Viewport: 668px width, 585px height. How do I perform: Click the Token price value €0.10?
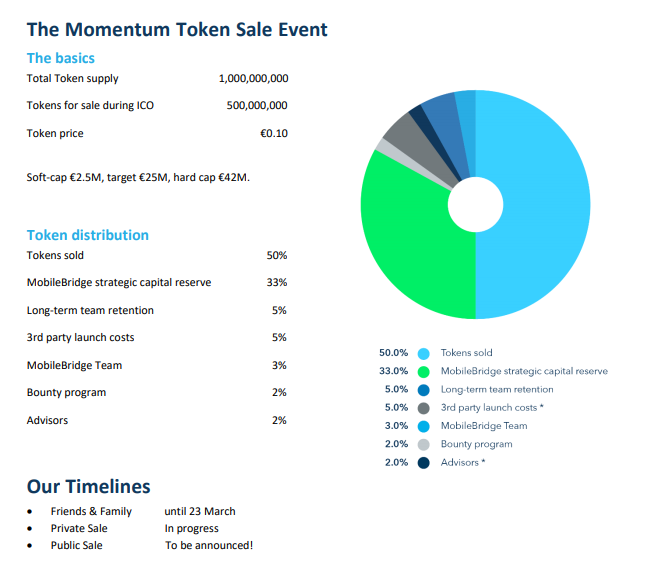tap(274, 133)
